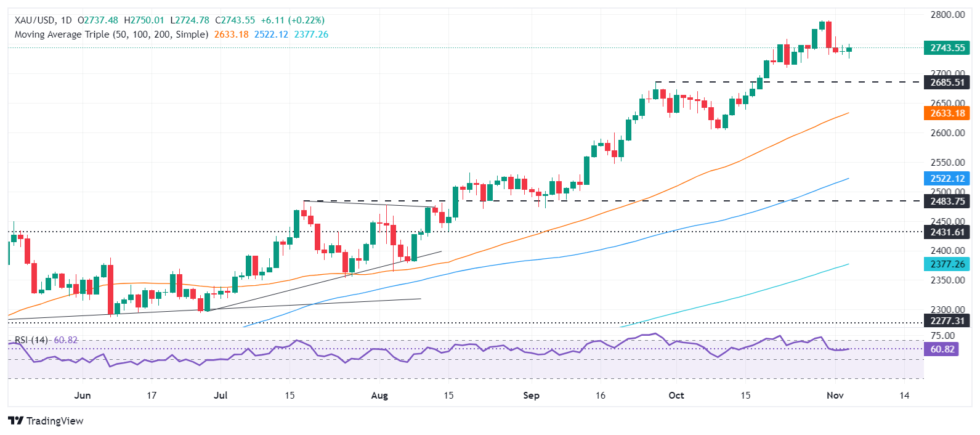Click the orange 2633.18 tag on price axis
Viewport: 980px width, 435px height.
click(x=947, y=113)
